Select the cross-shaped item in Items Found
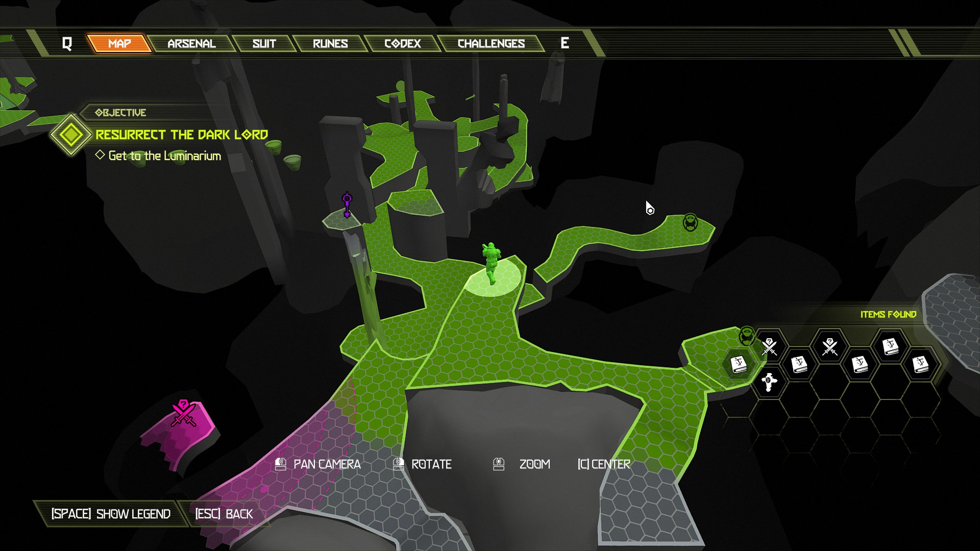980x551 pixels. tap(769, 381)
